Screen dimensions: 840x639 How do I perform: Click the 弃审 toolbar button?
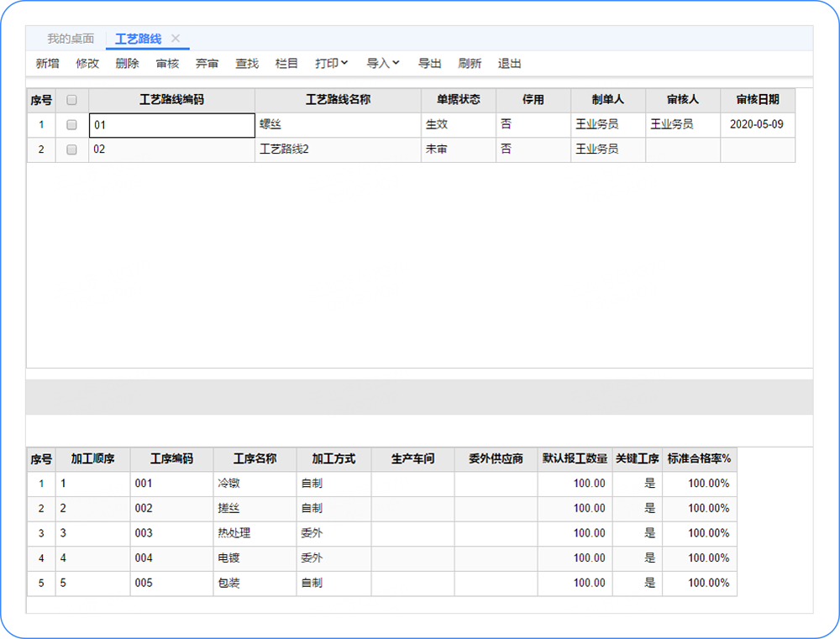coord(207,64)
